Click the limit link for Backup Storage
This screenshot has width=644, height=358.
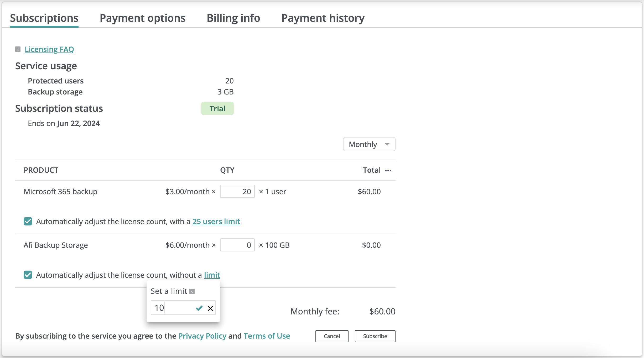click(212, 275)
